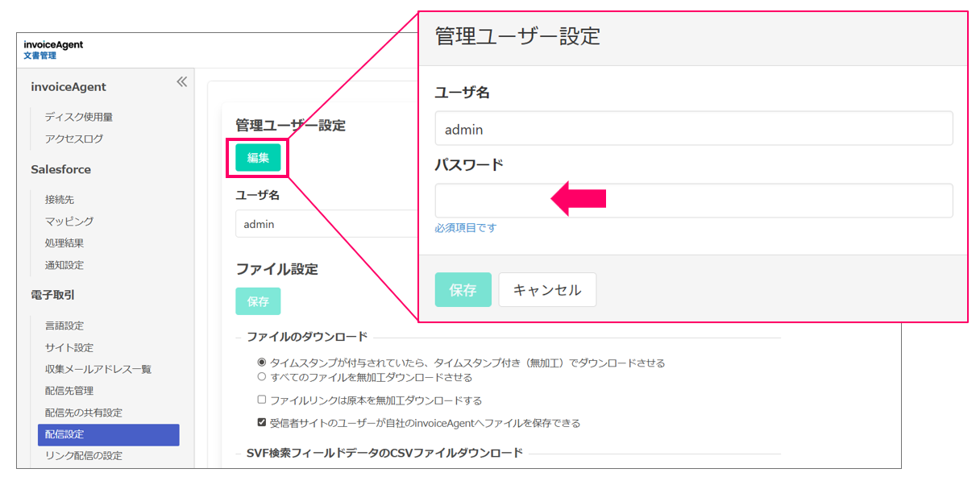Image resolution: width=980 pixels, height=481 pixels.
Task: Click the ユーザ名 field in dialog
Action: tap(693, 129)
